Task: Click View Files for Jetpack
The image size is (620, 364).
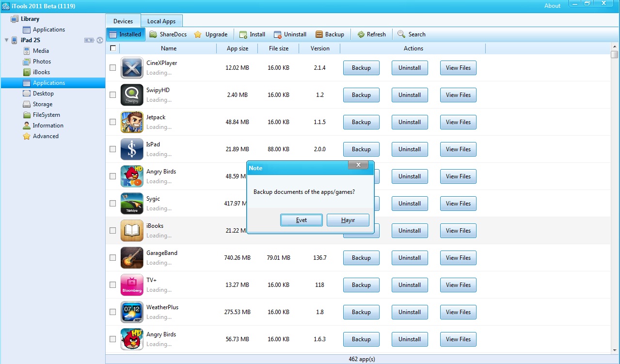Action: point(458,122)
